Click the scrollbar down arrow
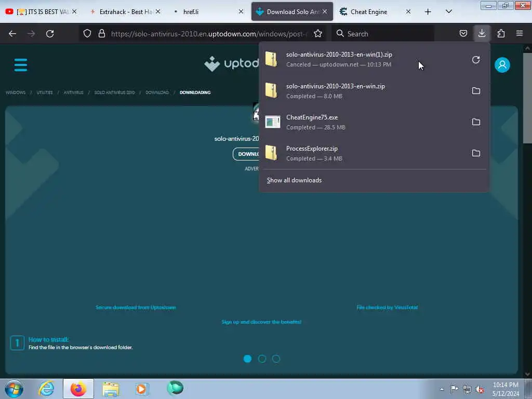This screenshot has height=399, width=532. (527, 374)
